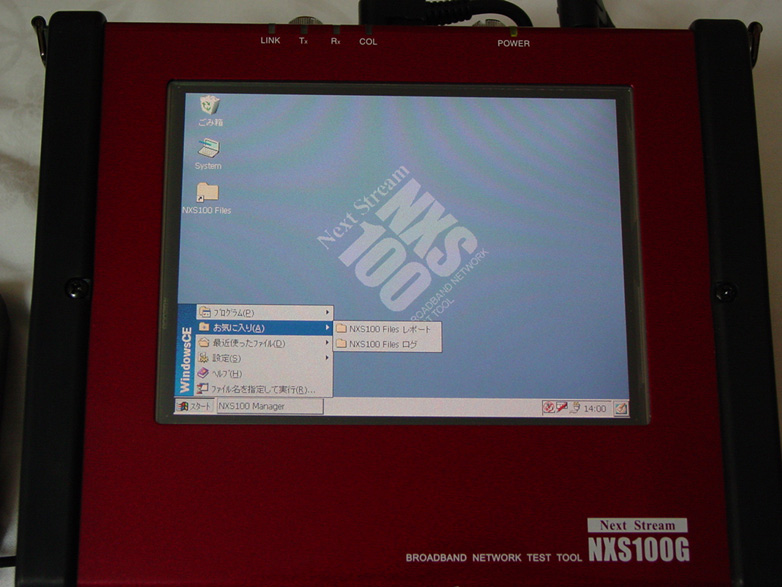
Task: Open 設定(S) settings menu entry
Action: (x=264, y=358)
